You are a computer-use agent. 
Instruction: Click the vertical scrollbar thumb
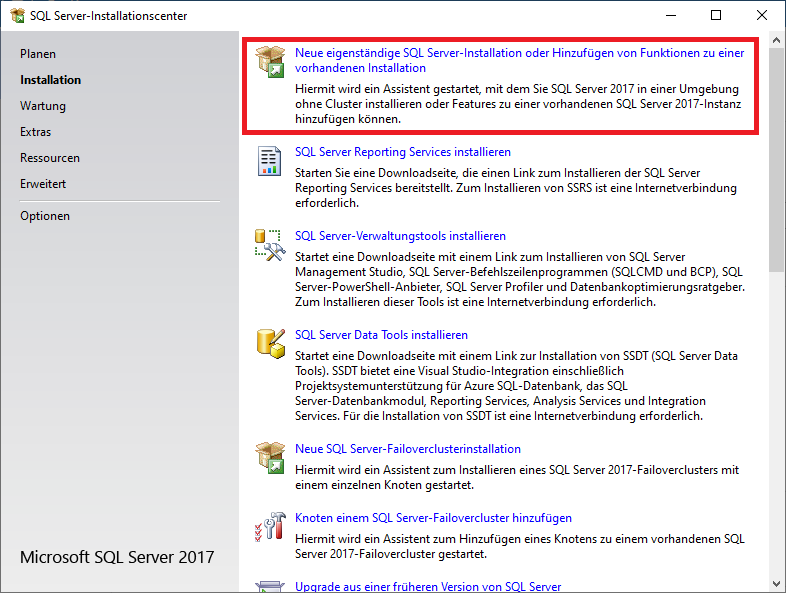(x=776, y=160)
